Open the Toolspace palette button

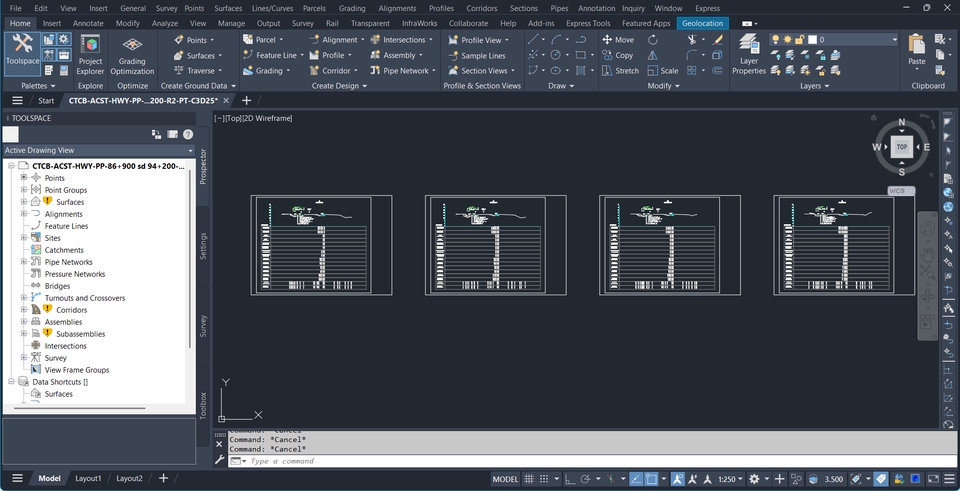(x=22, y=52)
